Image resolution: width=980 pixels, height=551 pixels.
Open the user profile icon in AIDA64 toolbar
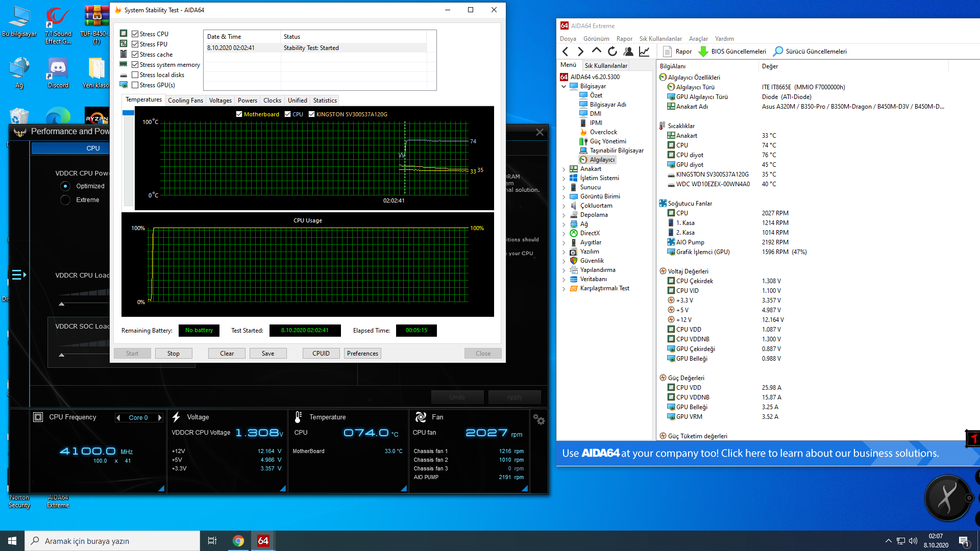(628, 52)
